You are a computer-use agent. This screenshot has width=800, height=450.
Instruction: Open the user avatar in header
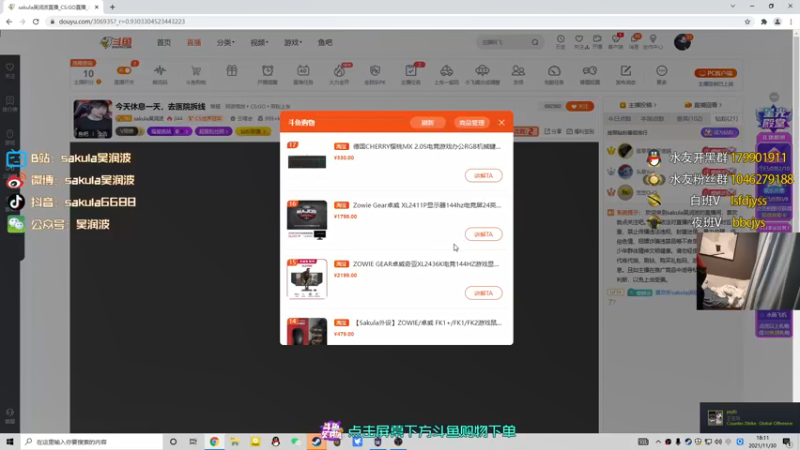tap(682, 42)
